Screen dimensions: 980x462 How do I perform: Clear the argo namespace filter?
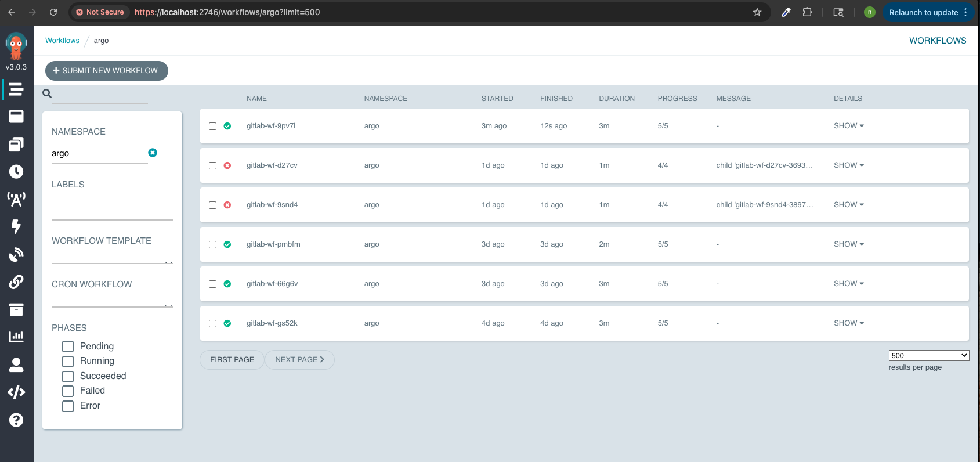coord(153,153)
